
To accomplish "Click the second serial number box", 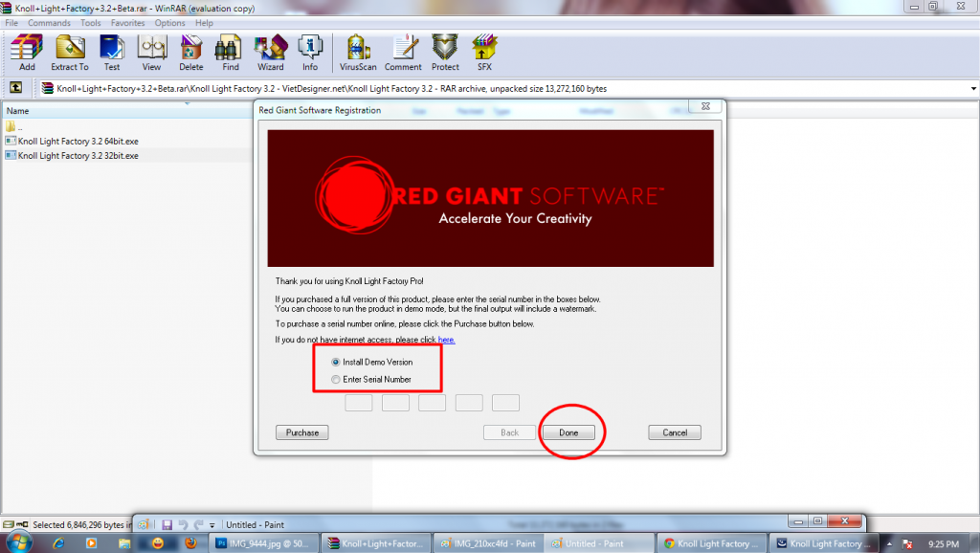I will [395, 403].
